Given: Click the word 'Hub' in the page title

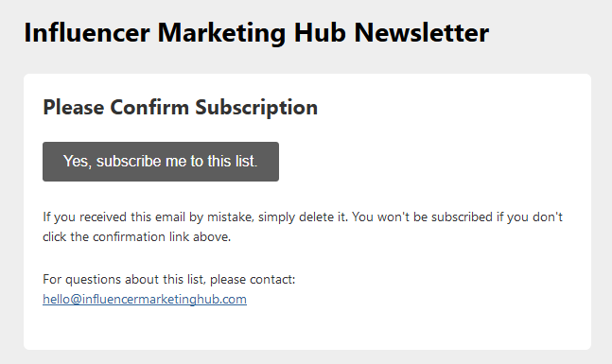Looking at the screenshot, I should [320, 32].
